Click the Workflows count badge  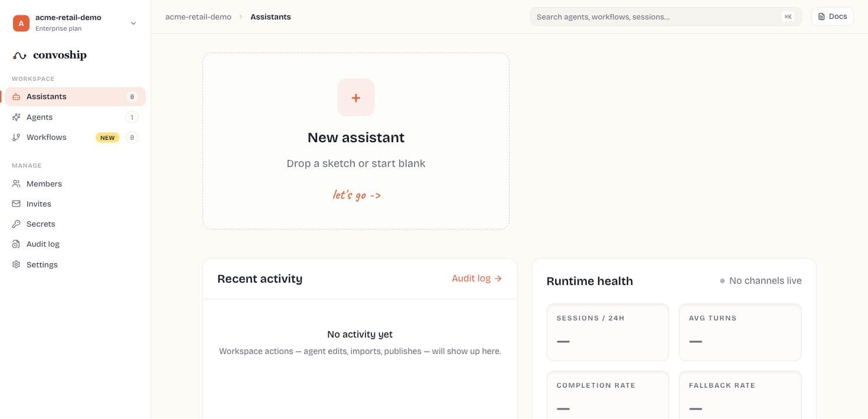click(132, 138)
